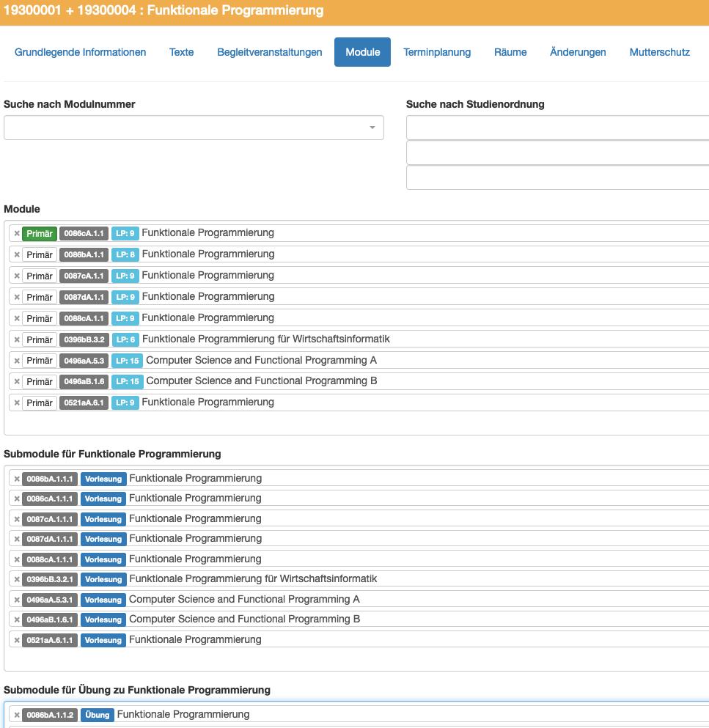
Task: Click LP: 15 badge for Programming A
Action: [128, 361]
